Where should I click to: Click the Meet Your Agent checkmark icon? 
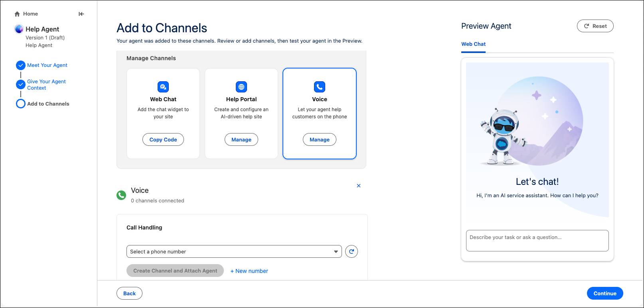coord(21,65)
